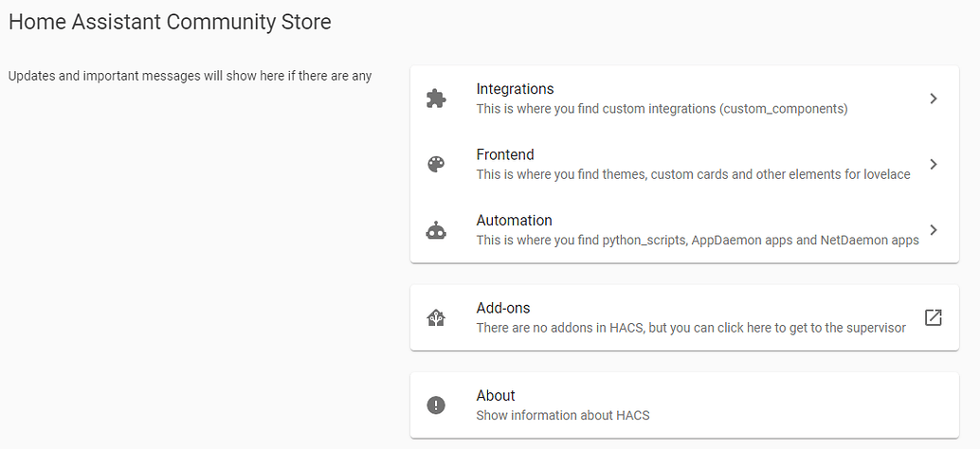Click the robot icon beside Automation
980x449 pixels.
436,230
